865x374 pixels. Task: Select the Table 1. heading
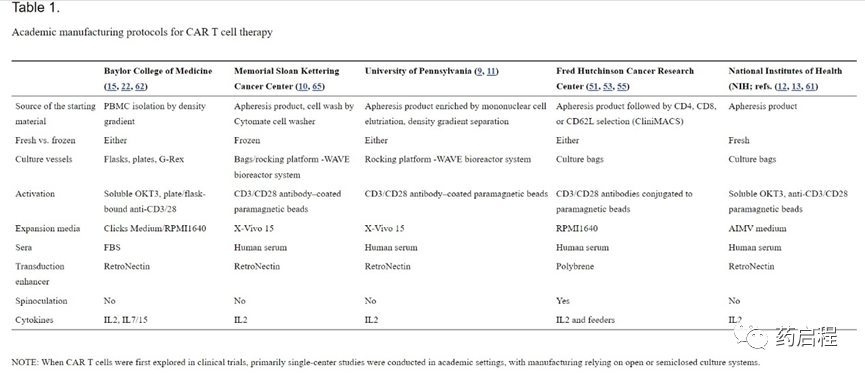click(x=36, y=8)
